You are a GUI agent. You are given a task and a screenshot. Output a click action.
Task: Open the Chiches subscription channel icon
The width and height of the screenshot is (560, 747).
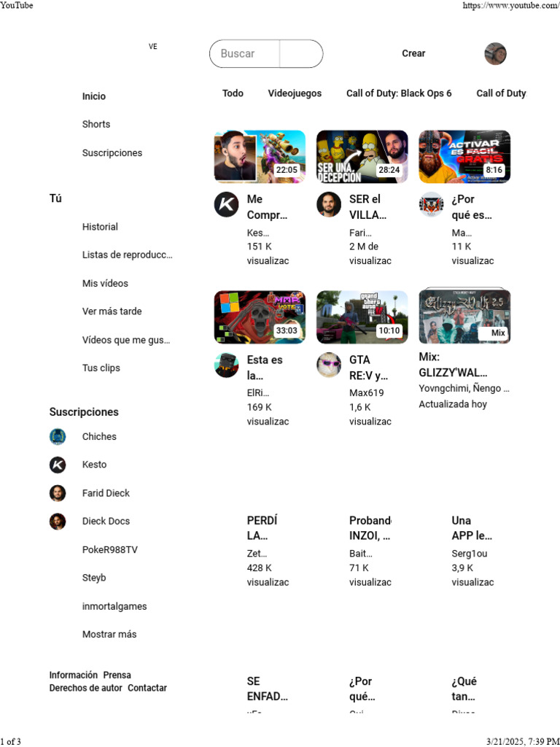pos(58,436)
